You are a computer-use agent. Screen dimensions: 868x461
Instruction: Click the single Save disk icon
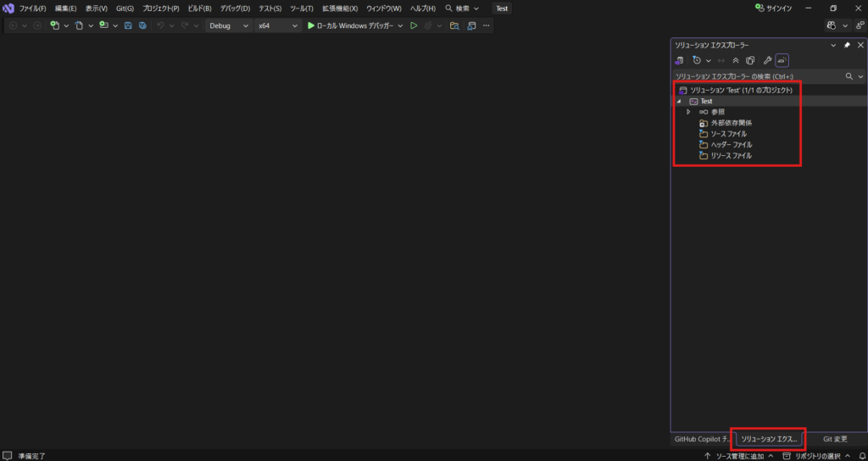tap(128, 25)
